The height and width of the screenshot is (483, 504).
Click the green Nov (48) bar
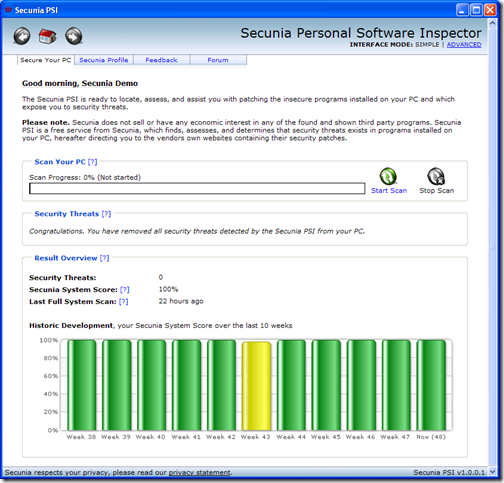(x=431, y=385)
